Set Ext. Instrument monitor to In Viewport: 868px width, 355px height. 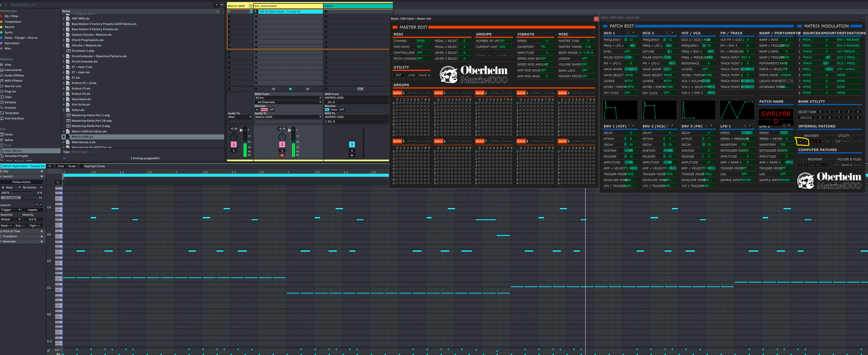click(x=257, y=110)
